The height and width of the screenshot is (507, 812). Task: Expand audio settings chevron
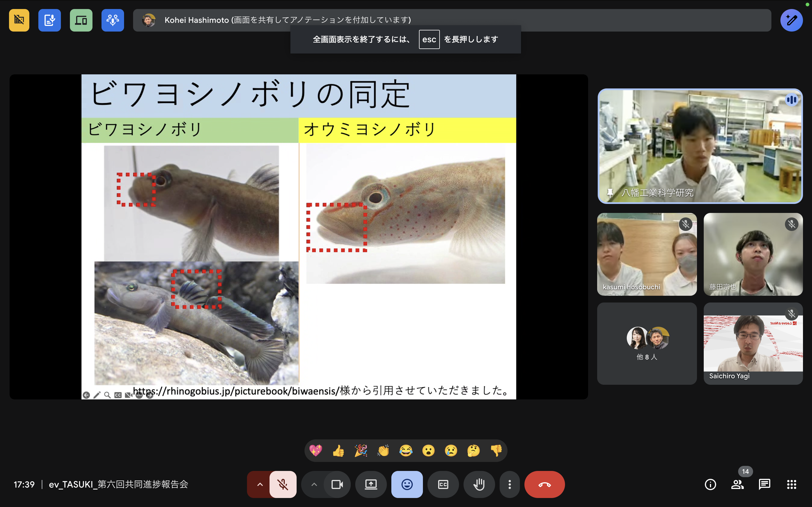click(260, 484)
